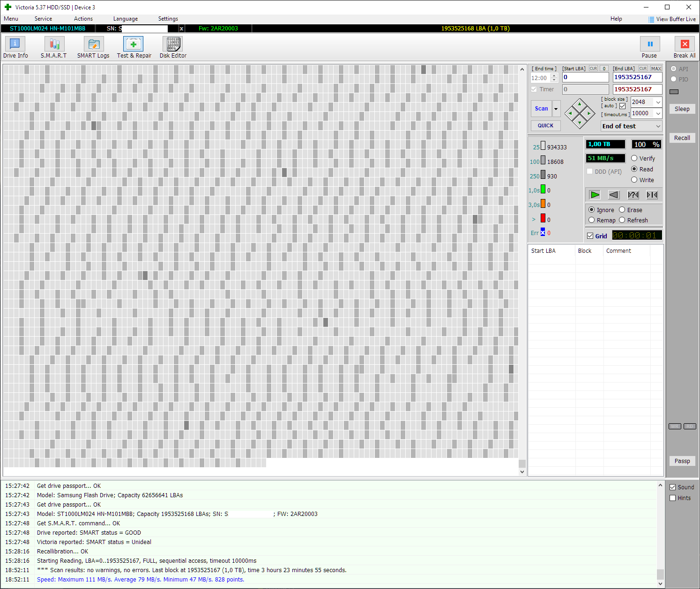This screenshot has width=700, height=589.
Task: Increase End time with the stepper up arrow
Action: pyautogui.click(x=554, y=76)
